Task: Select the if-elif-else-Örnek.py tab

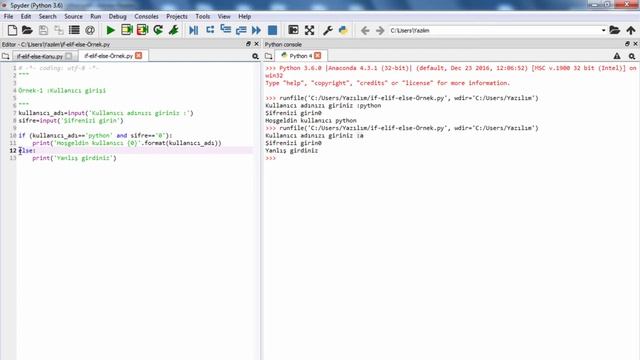Action: 108,56
